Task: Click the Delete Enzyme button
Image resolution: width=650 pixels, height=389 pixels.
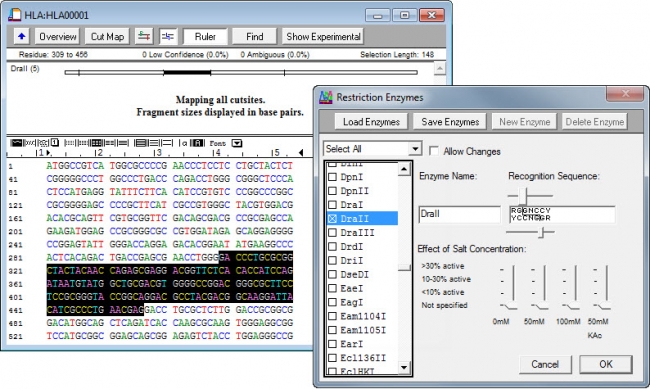Action: pyautogui.click(x=594, y=122)
